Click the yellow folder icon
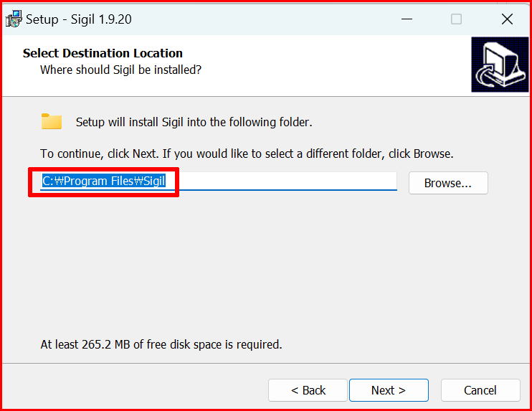 pyautogui.click(x=52, y=121)
